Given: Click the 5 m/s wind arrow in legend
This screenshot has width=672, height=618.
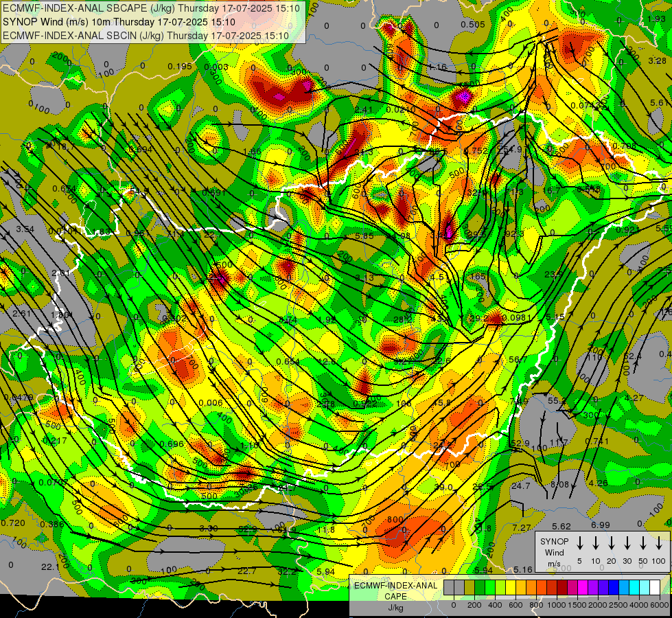Looking at the screenshot, I should click(579, 543).
